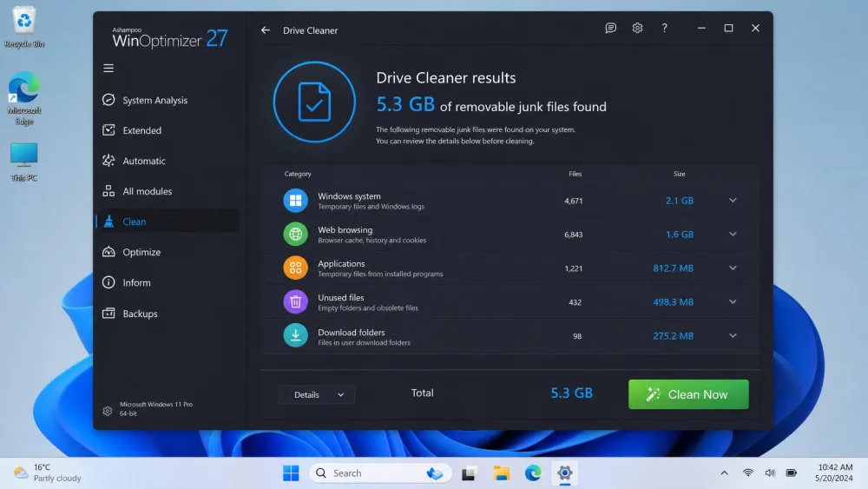Expand the Windows system row chevron
Screen dimensions: 868x489
pyautogui.click(x=733, y=201)
